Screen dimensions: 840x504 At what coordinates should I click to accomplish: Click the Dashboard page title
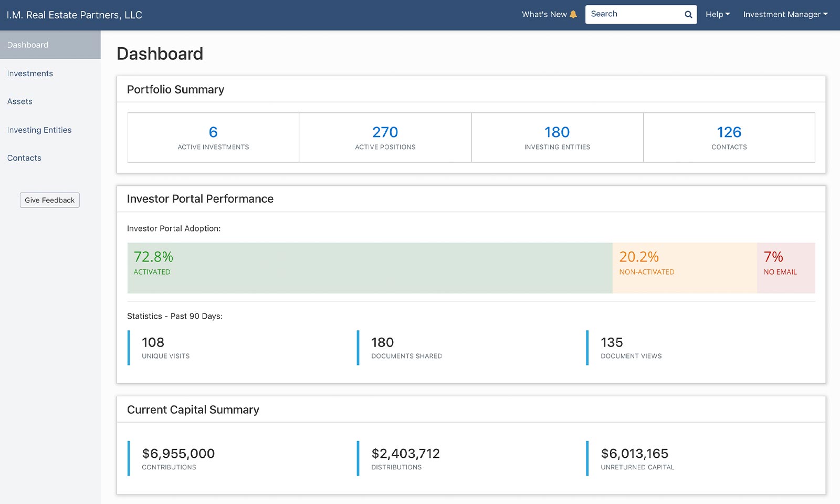160,54
